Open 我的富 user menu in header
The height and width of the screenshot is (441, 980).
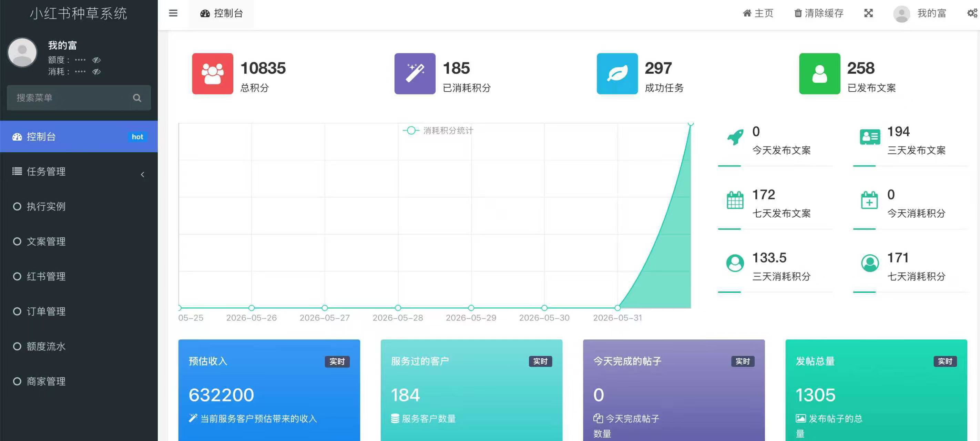coord(919,13)
